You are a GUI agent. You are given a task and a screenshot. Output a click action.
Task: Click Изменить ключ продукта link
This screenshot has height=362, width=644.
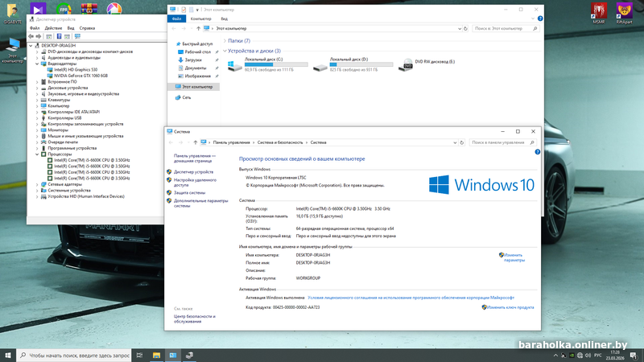[x=510, y=307]
